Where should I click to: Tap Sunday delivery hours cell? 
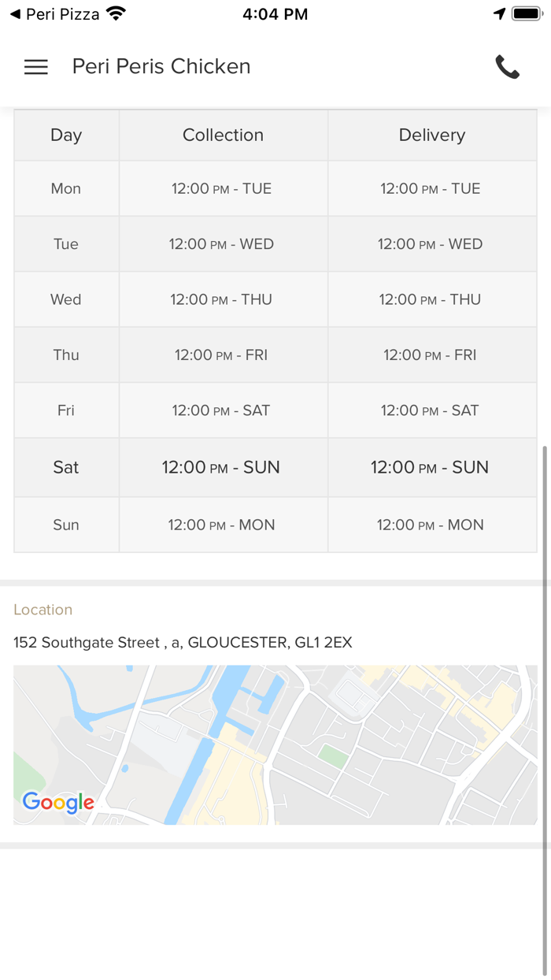point(431,525)
